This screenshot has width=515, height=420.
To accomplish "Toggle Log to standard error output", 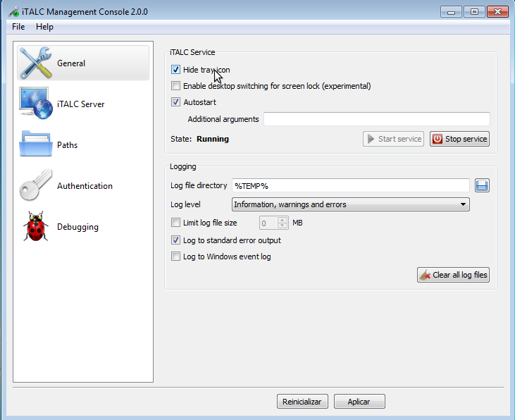I will [x=175, y=240].
